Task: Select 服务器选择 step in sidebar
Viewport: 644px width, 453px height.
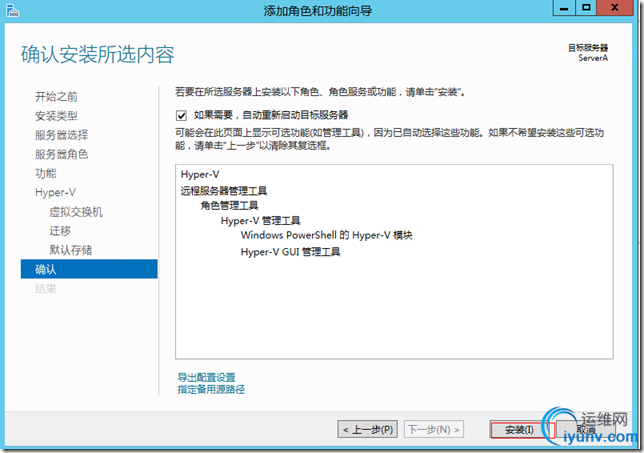Action: (62, 135)
